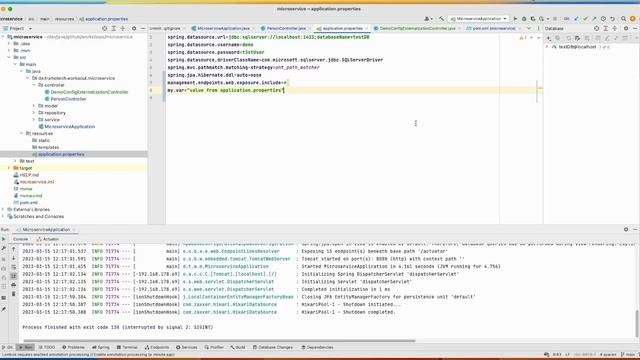This screenshot has width=640, height=360.
Task: Expand the model package folder
Action: (x=34, y=106)
